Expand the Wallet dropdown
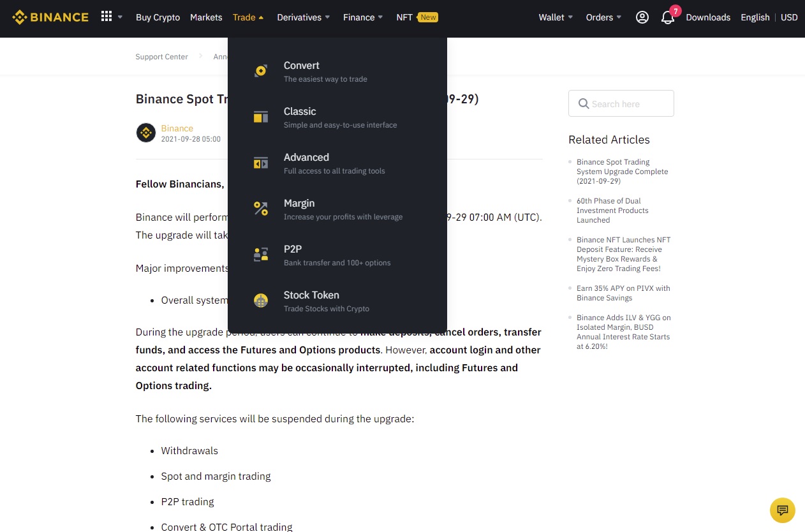 [x=556, y=17]
